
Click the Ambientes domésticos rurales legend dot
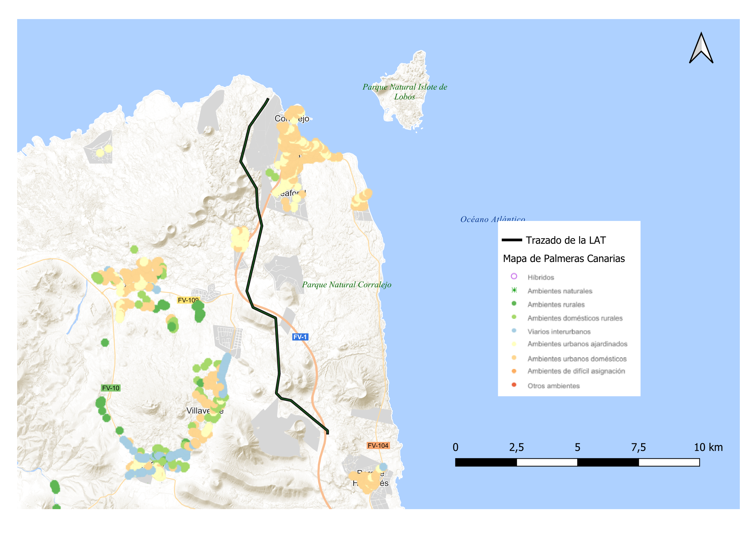point(514,317)
